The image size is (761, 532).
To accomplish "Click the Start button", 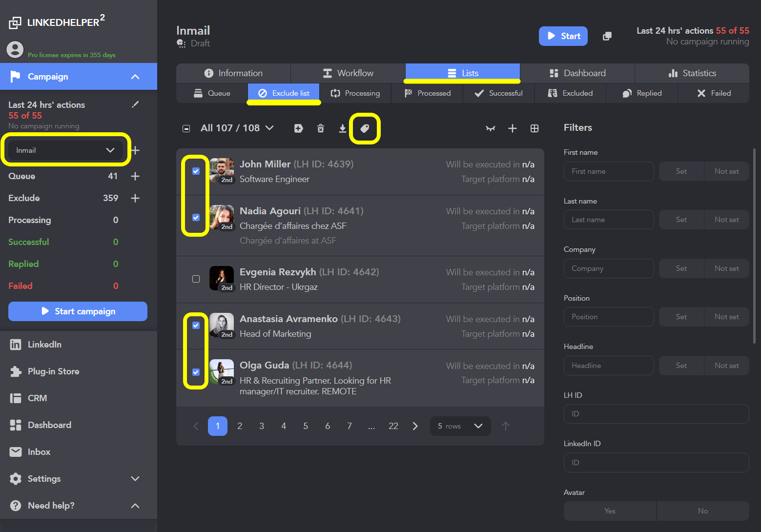I will [x=563, y=36].
